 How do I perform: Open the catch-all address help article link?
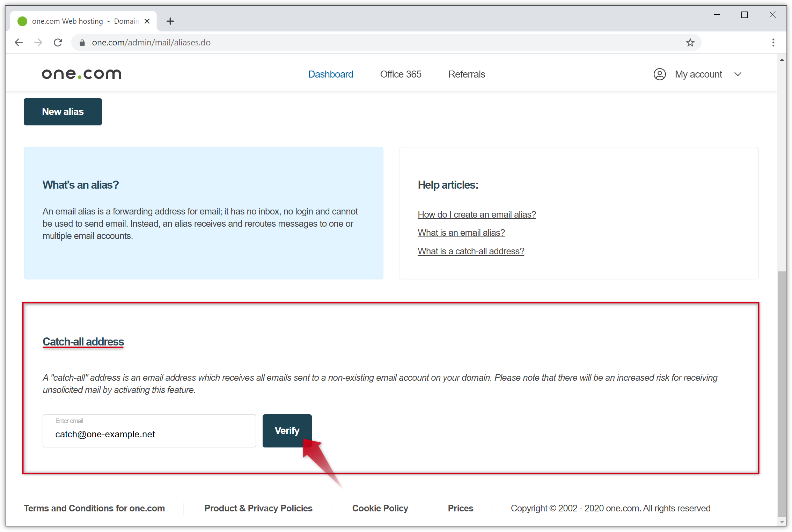470,250
